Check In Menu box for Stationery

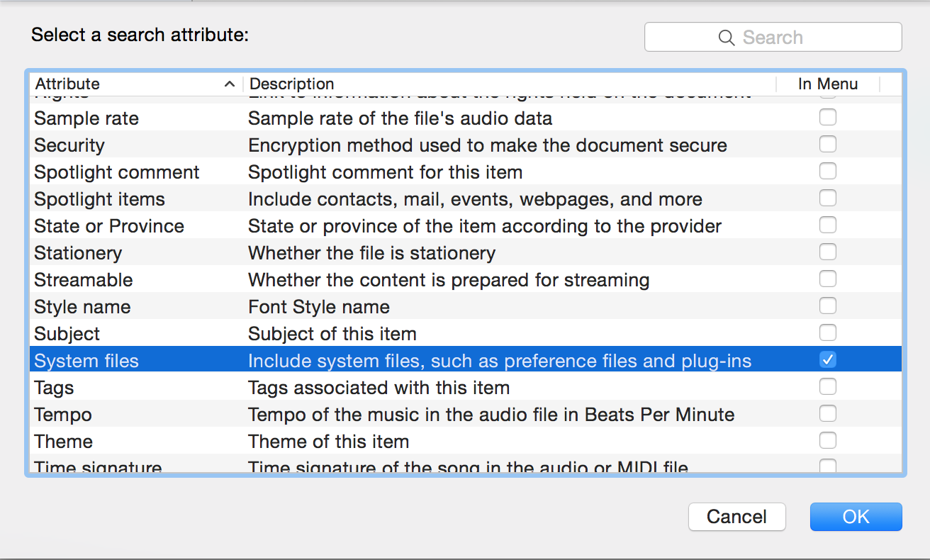(827, 252)
